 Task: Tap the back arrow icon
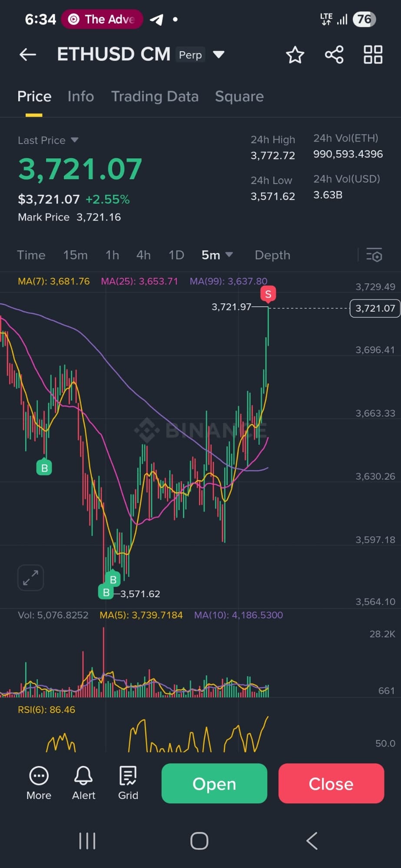click(28, 55)
